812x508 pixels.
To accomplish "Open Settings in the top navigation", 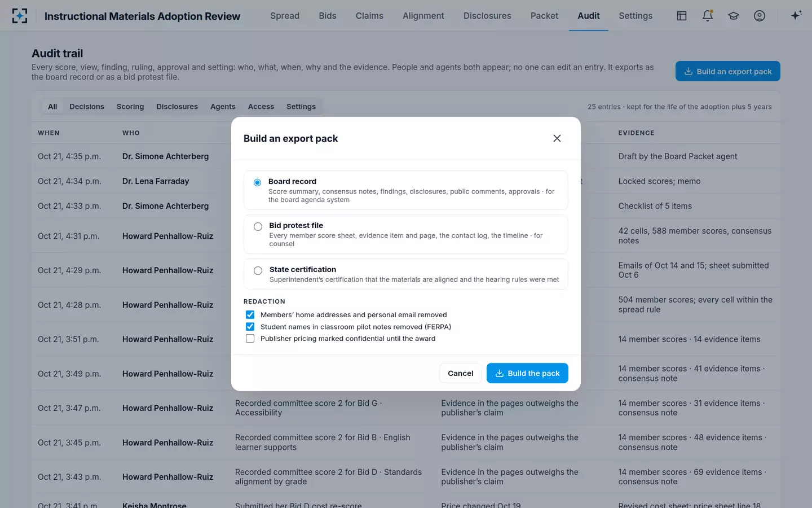I will [x=636, y=16].
